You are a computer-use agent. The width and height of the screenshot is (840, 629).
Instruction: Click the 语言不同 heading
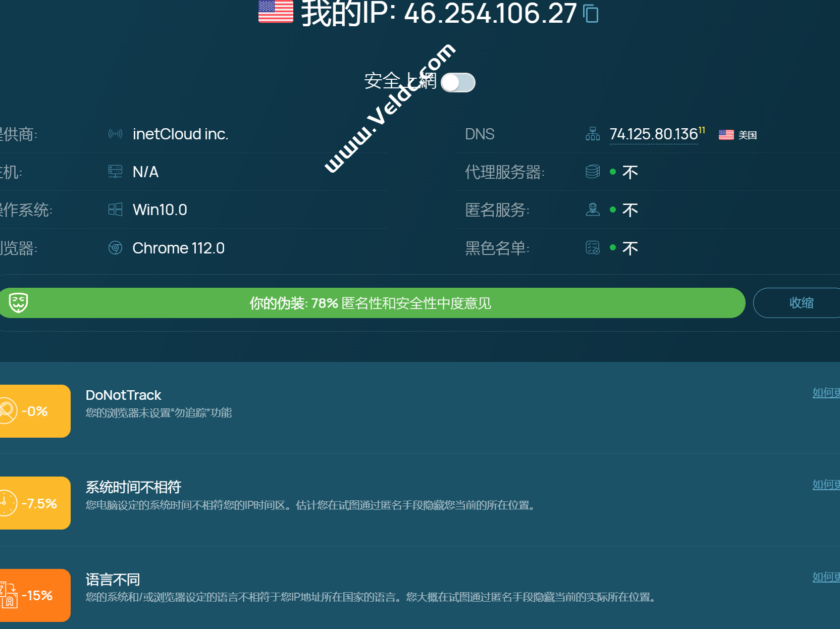coord(113,580)
